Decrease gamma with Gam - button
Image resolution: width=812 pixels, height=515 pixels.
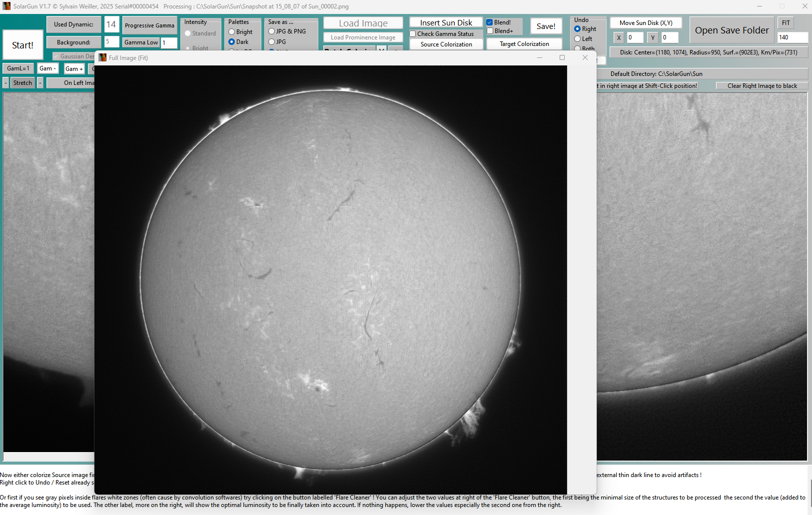pyautogui.click(x=48, y=68)
